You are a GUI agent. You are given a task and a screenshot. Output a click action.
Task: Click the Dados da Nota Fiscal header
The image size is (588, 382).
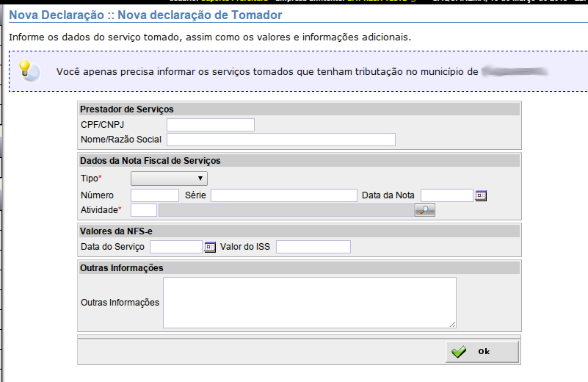[x=150, y=160]
